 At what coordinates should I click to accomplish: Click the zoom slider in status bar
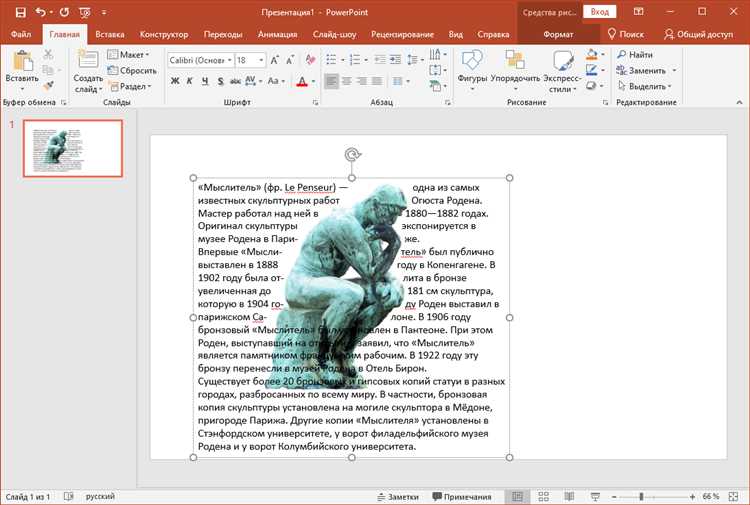coord(641,497)
